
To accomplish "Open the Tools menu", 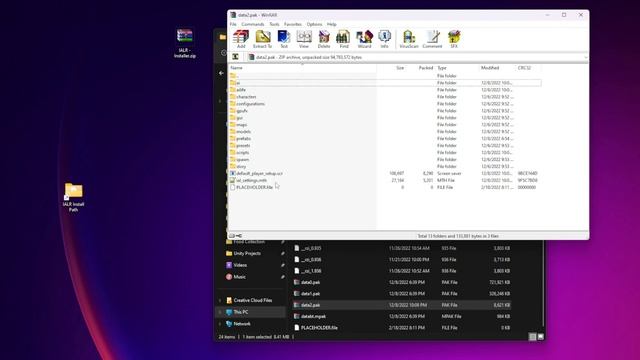I will pyautogui.click(x=274, y=24).
